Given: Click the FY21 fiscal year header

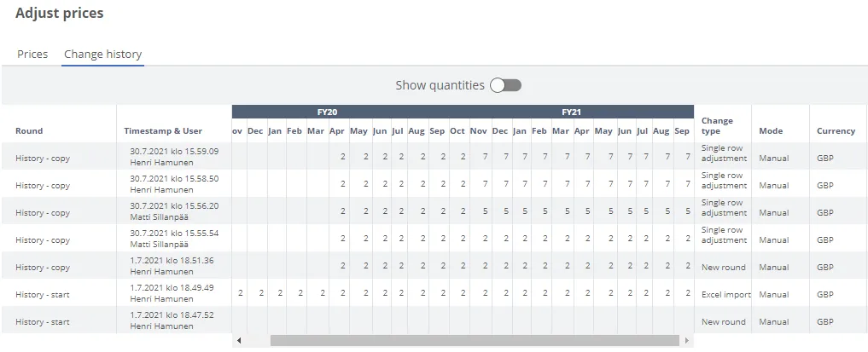Looking at the screenshot, I should pos(571,112).
